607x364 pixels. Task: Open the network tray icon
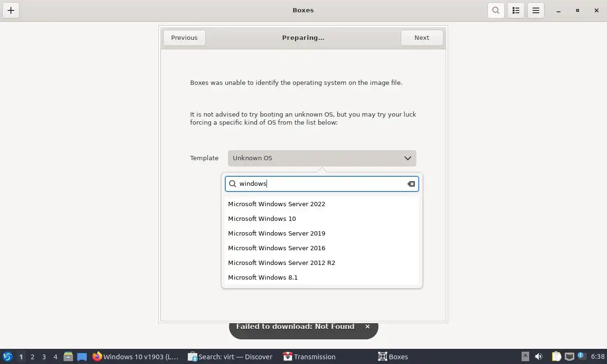569,357
